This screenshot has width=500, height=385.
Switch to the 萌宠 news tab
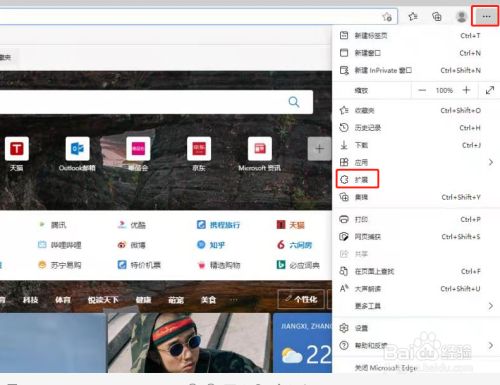coord(176,300)
